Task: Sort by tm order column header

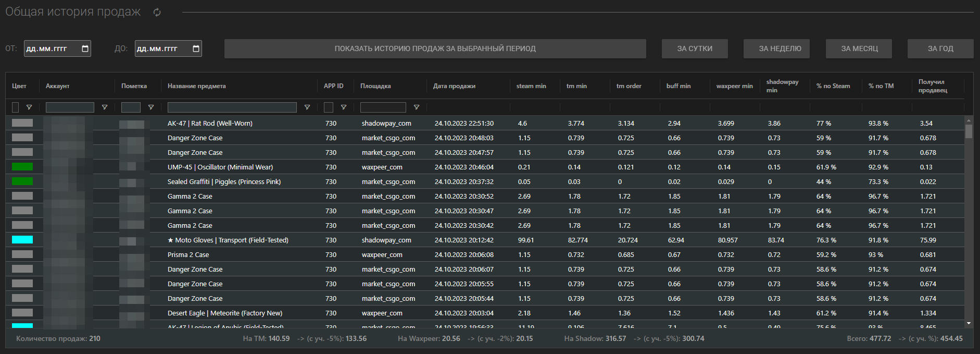Action: click(x=629, y=86)
